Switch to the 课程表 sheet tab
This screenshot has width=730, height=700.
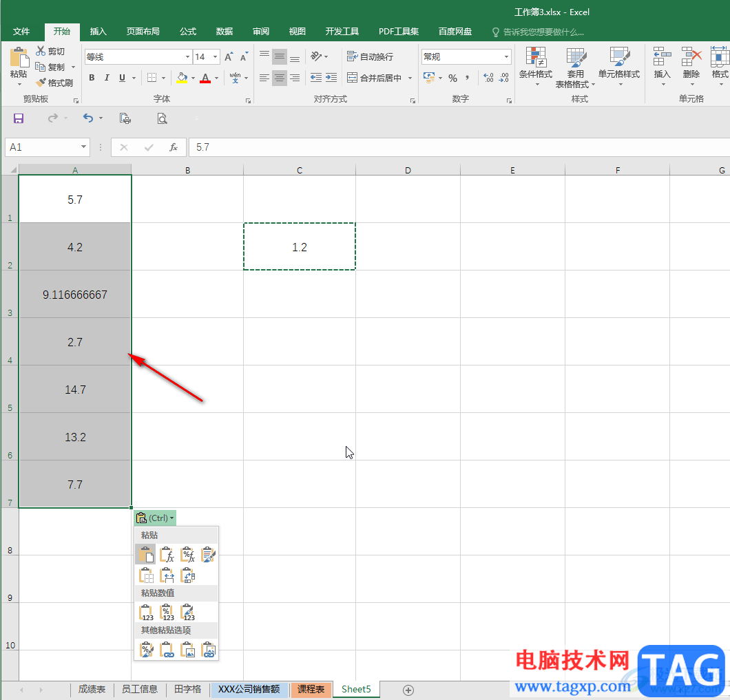[311, 689]
